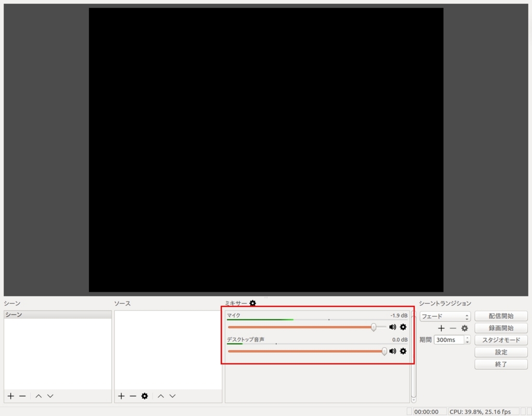Select the シーン item in scene list
This screenshot has width=532, height=416.
click(x=58, y=315)
